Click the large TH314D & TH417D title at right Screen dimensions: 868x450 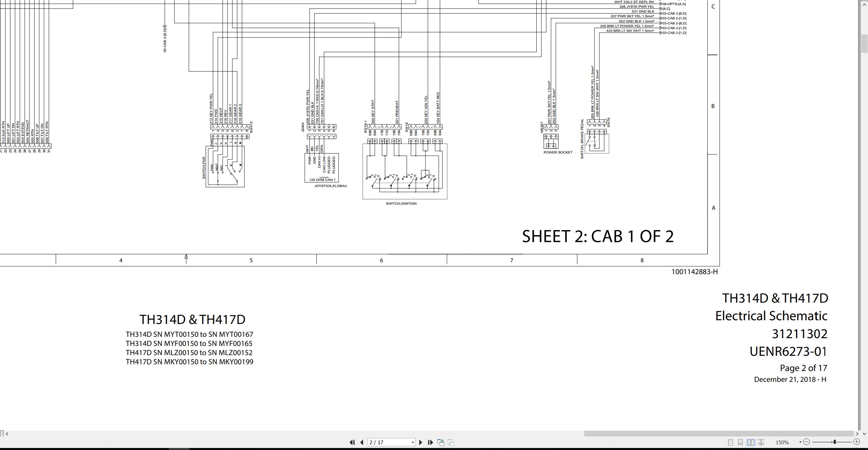point(775,298)
